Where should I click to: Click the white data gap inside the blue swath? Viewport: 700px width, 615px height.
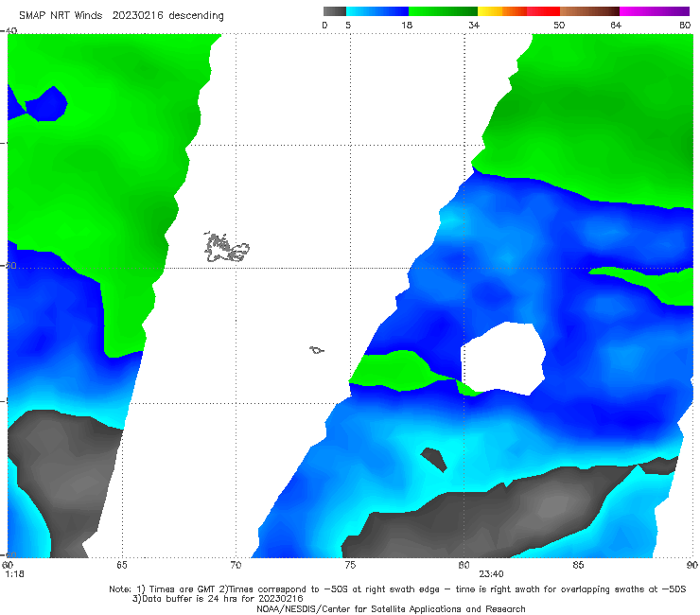(503, 359)
